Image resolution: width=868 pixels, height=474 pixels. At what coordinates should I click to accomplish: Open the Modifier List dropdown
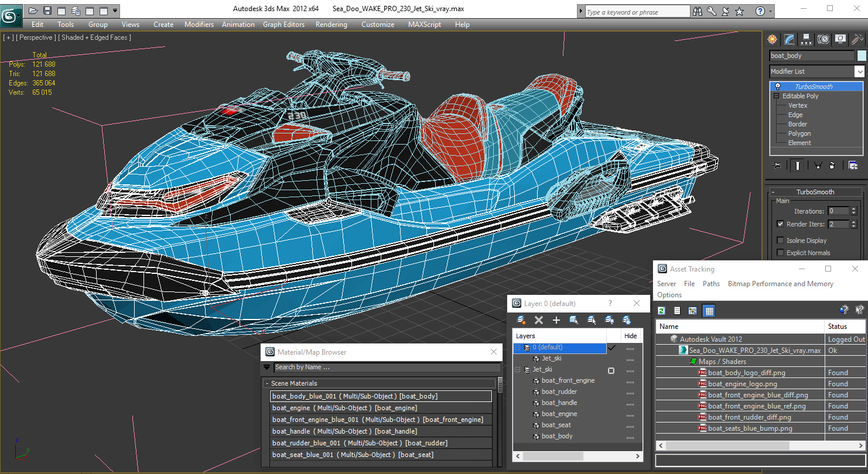pyautogui.click(x=859, y=71)
